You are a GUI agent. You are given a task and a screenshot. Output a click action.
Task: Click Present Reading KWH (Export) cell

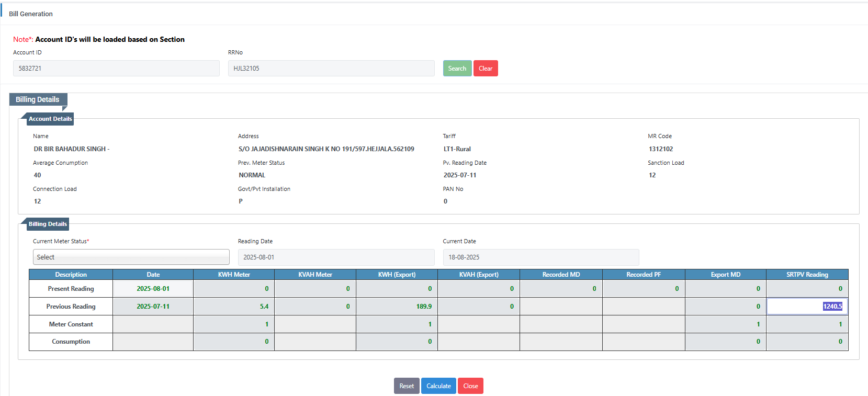[x=397, y=289]
